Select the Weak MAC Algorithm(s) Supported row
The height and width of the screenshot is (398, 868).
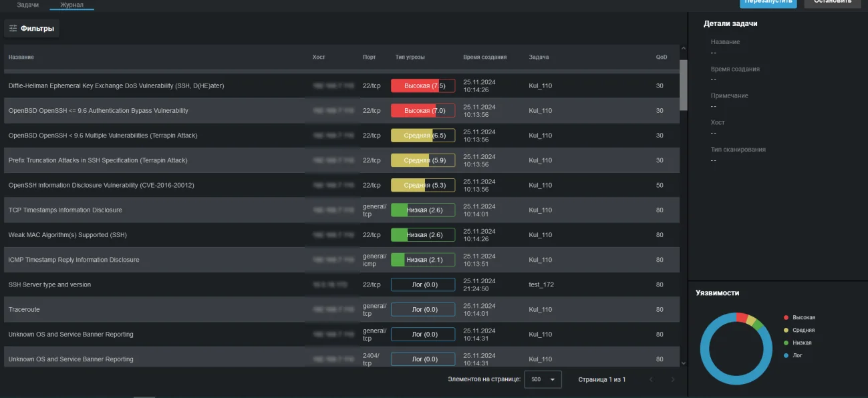pos(341,235)
